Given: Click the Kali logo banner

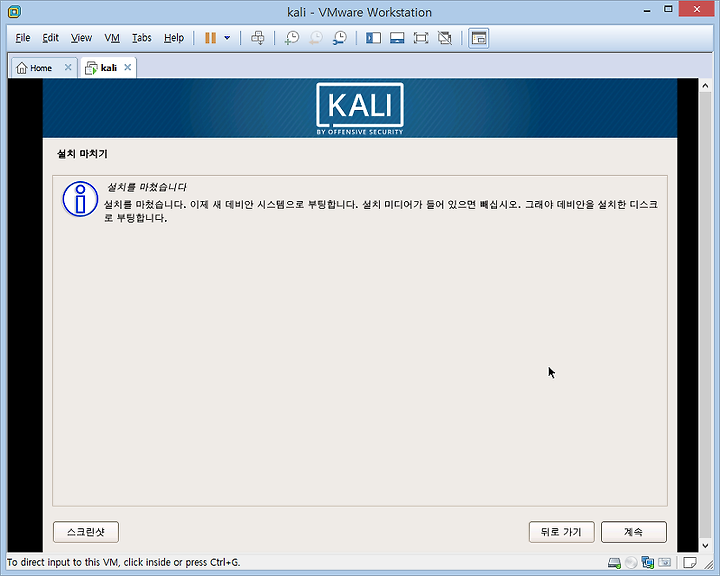Looking at the screenshot, I should [x=360, y=108].
